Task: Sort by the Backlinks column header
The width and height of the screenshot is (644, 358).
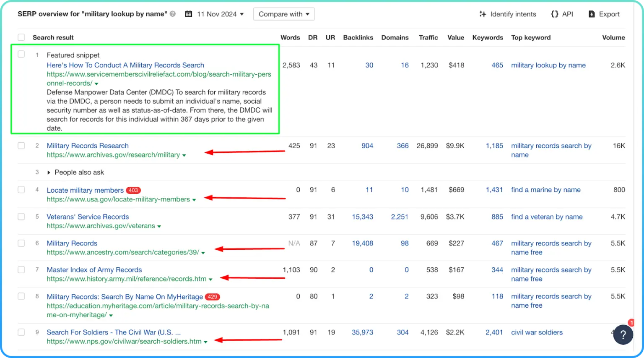Action: (358, 37)
